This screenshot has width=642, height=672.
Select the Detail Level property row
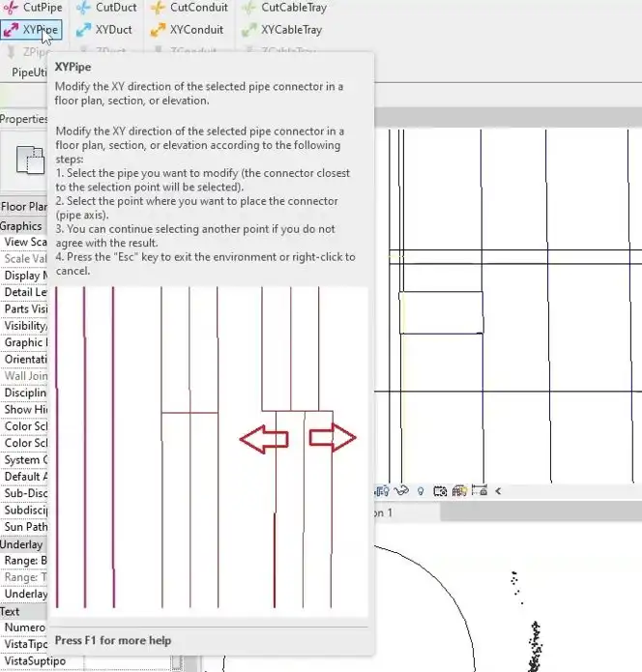[23, 292]
